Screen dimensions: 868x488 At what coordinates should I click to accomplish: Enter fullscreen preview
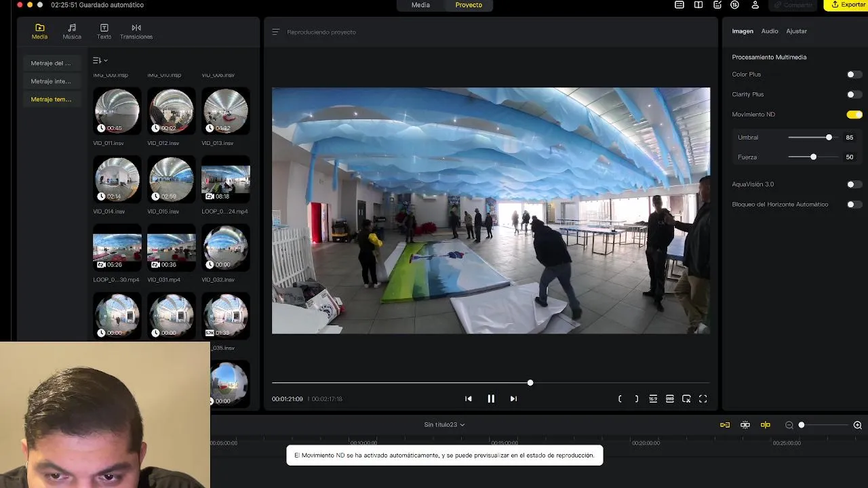[703, 399]
